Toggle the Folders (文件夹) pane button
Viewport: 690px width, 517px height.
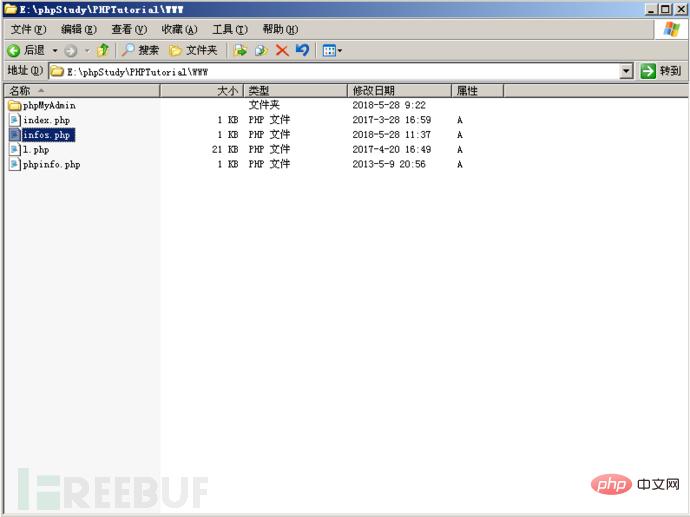(193, 50)
